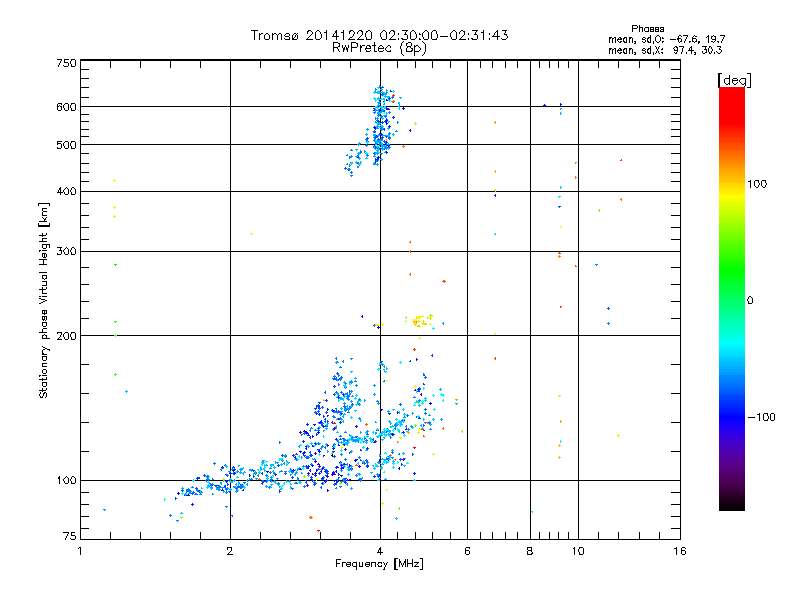800x600 pixels.
Task: Click the x-axis '10' tick label
Action: [x=578, y=551]
